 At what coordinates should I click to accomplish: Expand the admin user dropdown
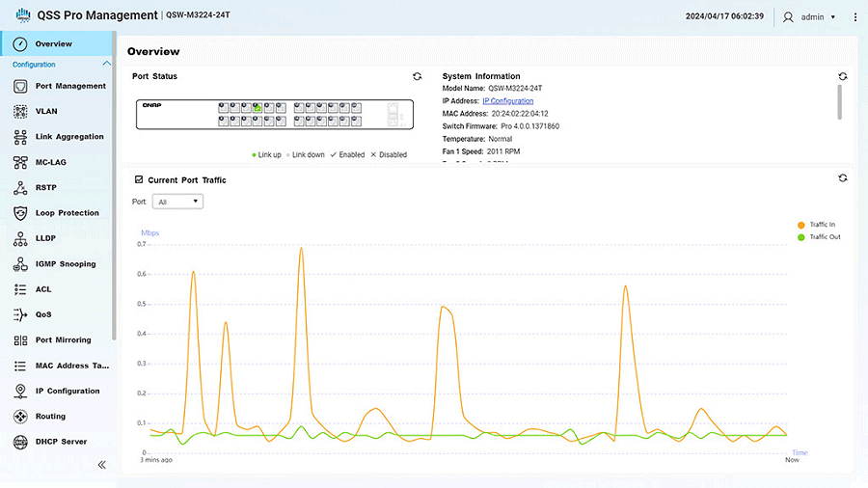(832, 17)
